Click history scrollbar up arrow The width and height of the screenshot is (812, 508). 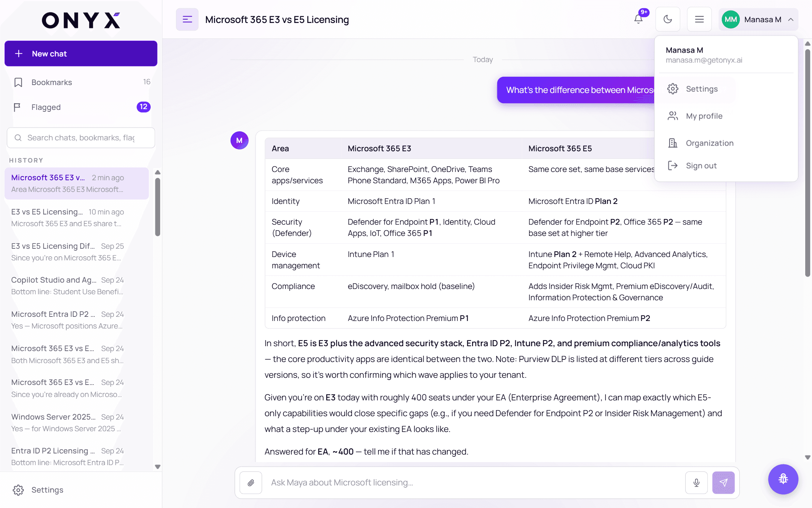[158, 172]
